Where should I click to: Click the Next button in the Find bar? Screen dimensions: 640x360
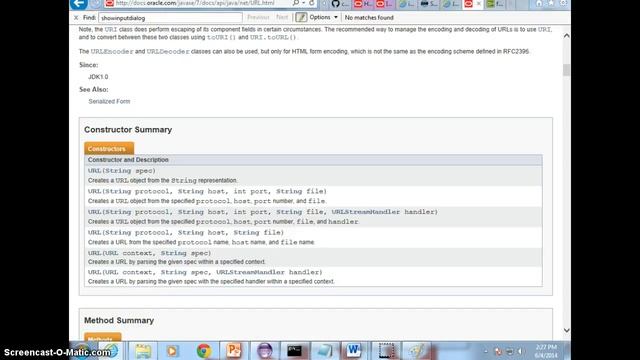click(282, 18)
